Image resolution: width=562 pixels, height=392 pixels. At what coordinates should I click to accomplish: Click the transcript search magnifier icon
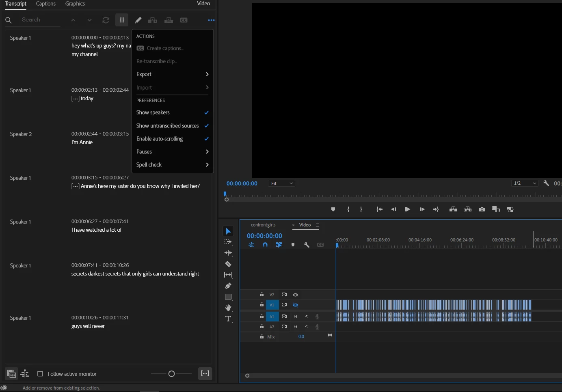click(x=9, y=20)
